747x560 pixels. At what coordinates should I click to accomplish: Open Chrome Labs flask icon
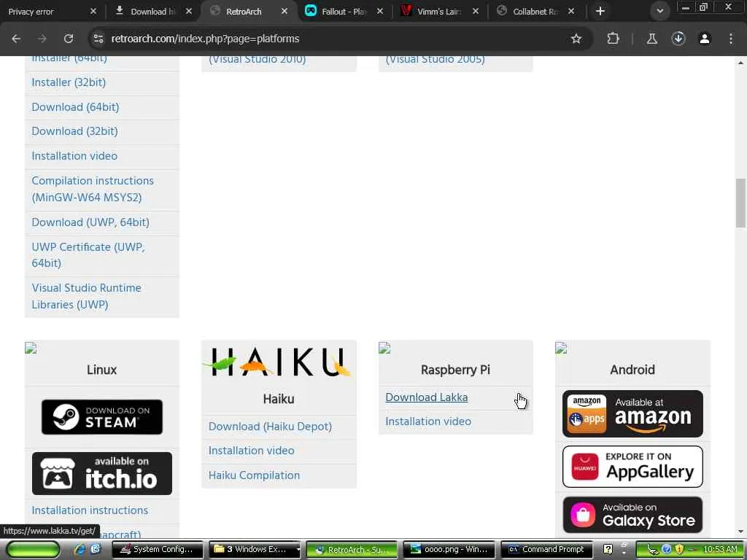tap(651, 39)
